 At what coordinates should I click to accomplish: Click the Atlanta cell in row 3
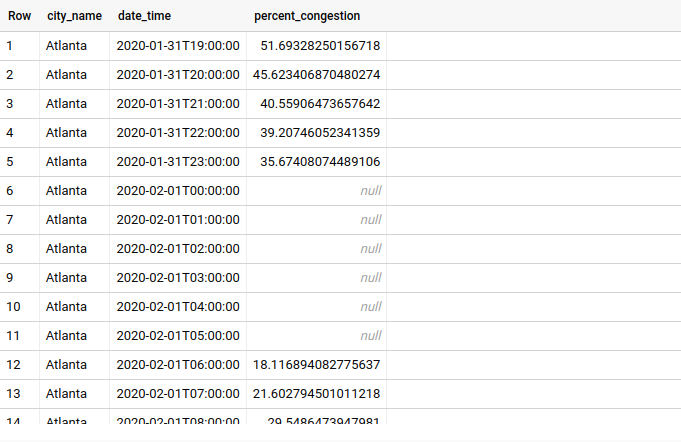point(67,104)
